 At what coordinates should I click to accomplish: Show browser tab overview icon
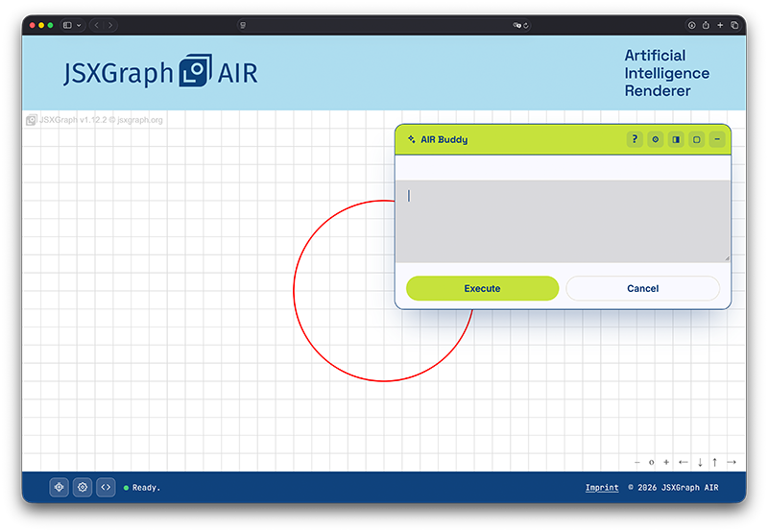(x=734, y=25)
